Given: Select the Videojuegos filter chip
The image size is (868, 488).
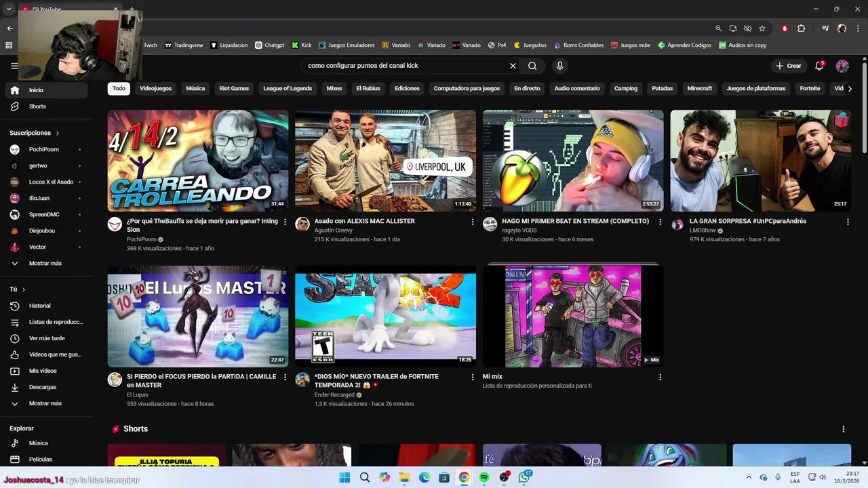Looking at the screenshot, I should point(156,88).
